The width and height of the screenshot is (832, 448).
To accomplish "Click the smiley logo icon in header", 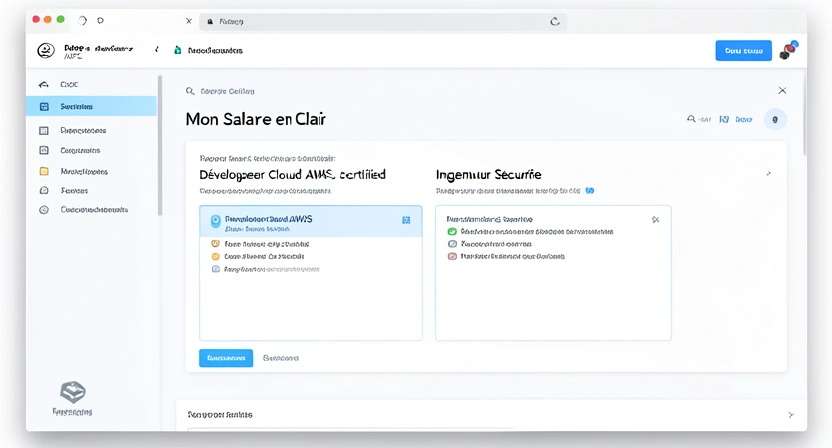I will coord(45,50).
